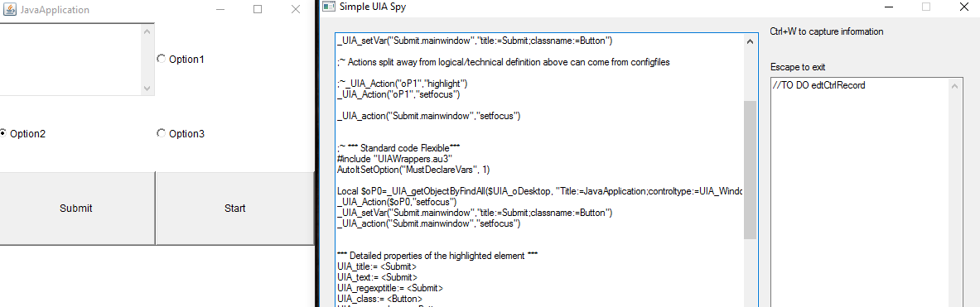Click the Submit button in JavaApplication

point(76,209)
